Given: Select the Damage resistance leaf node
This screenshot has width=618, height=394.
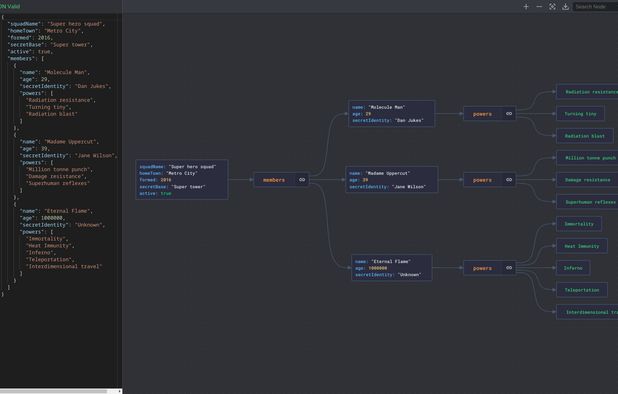Looking at the screenshot, I should coord(587,180).
